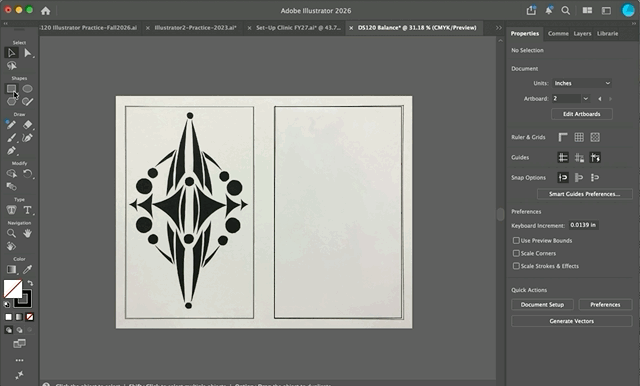This screenshot has height=386, width=640.
Task: Select the Hand tool
Action: 27,233
